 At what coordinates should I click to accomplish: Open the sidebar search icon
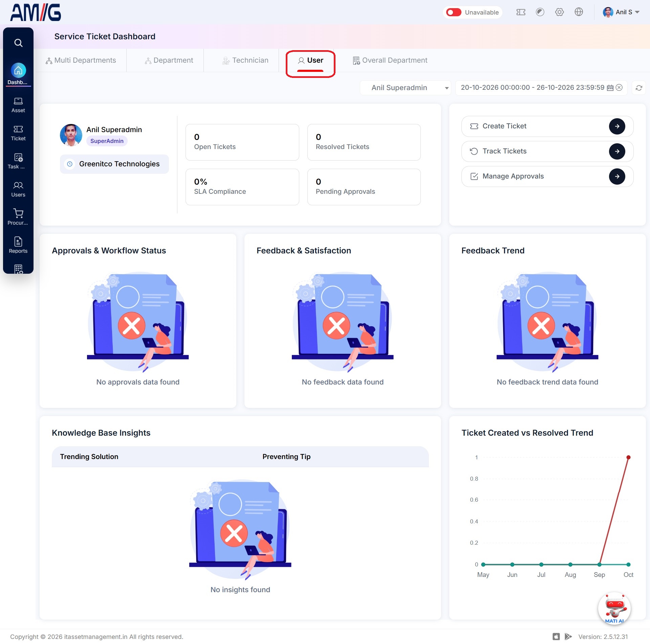pyautogui.click(x=18, y=43)
